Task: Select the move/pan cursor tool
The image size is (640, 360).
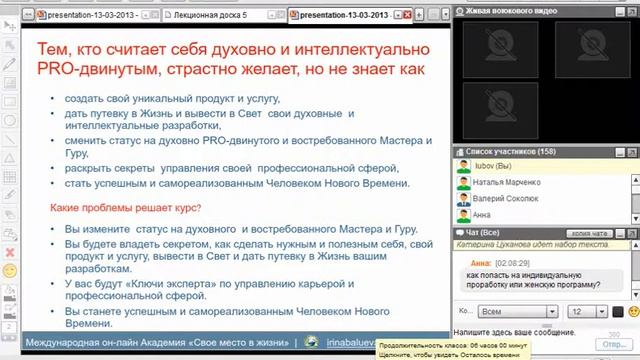Action: (9, 27)
